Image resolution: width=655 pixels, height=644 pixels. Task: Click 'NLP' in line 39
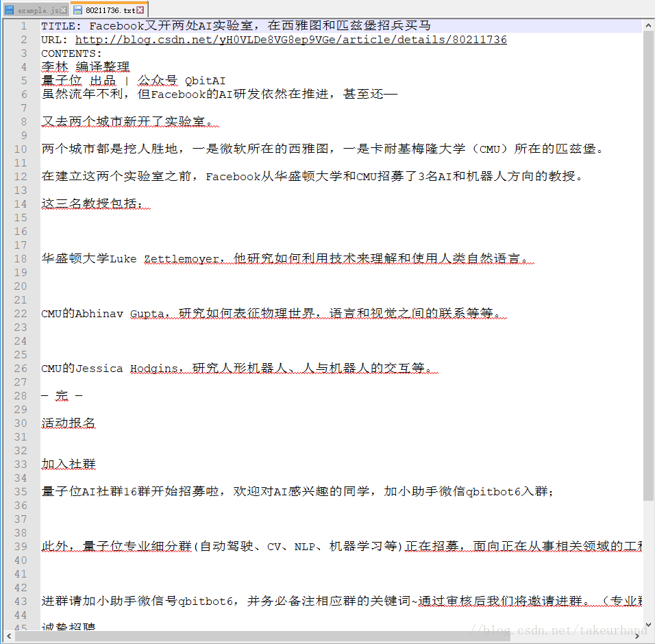coord(305,546)
